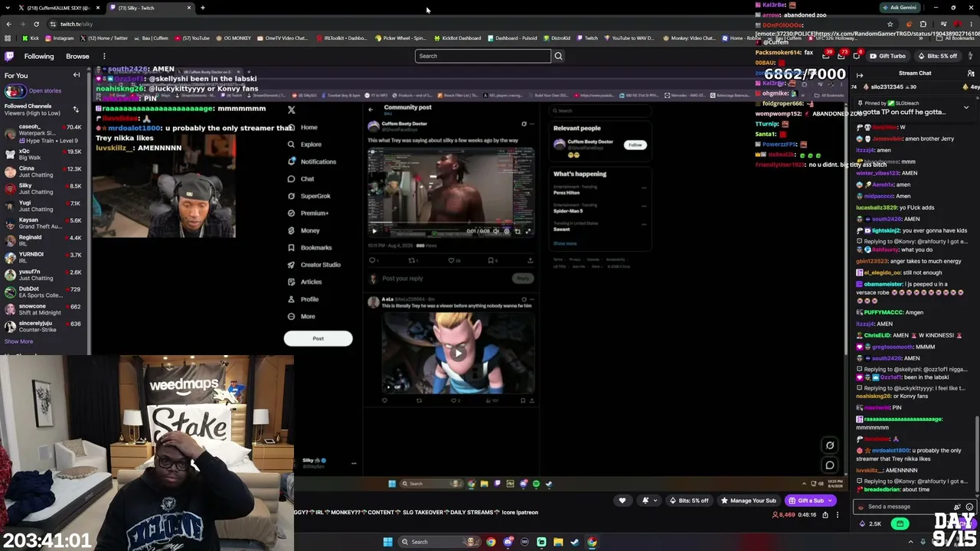Open sincerelyjuju channel from sidebar
The image size is (980, 551).
[44, 326]
